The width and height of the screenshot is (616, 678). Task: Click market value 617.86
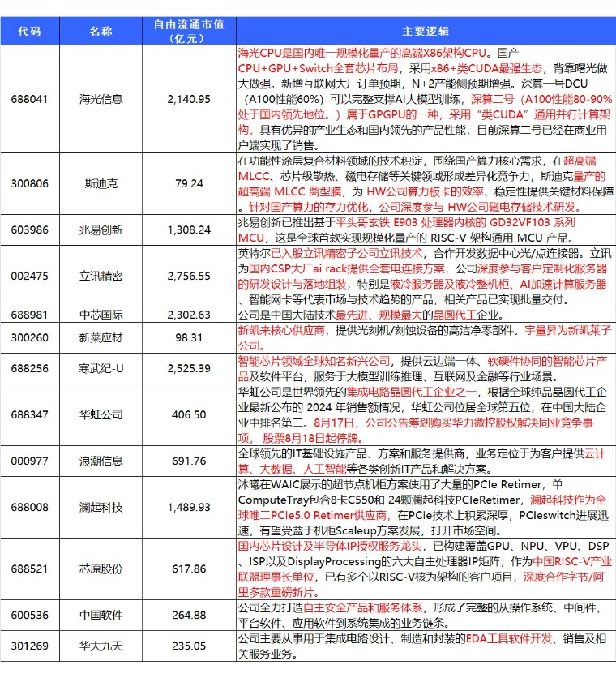tap(189, 569)
